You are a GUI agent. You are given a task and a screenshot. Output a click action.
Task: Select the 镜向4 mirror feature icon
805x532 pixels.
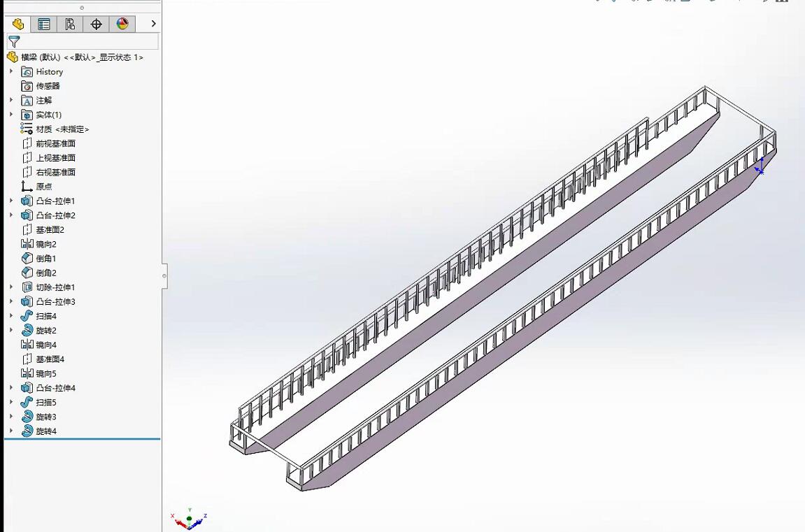point(27,345)
